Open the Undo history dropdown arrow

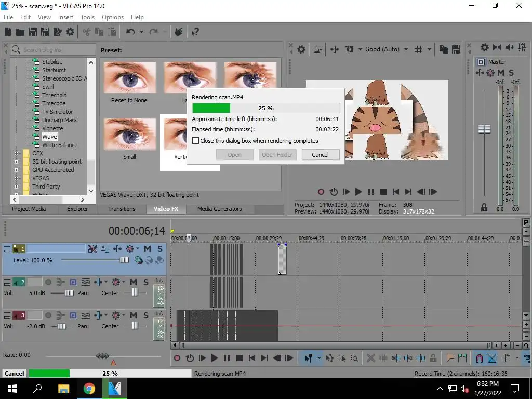(x=141, y=32)
